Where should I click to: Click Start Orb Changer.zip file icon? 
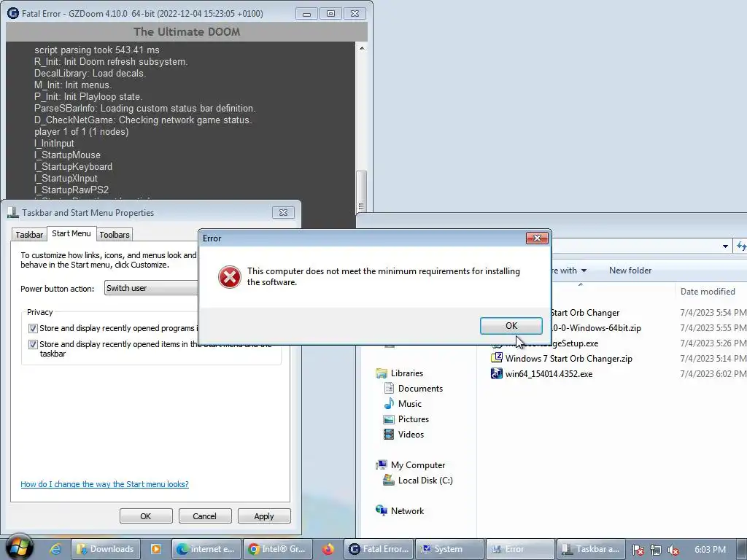click(496, 357)
